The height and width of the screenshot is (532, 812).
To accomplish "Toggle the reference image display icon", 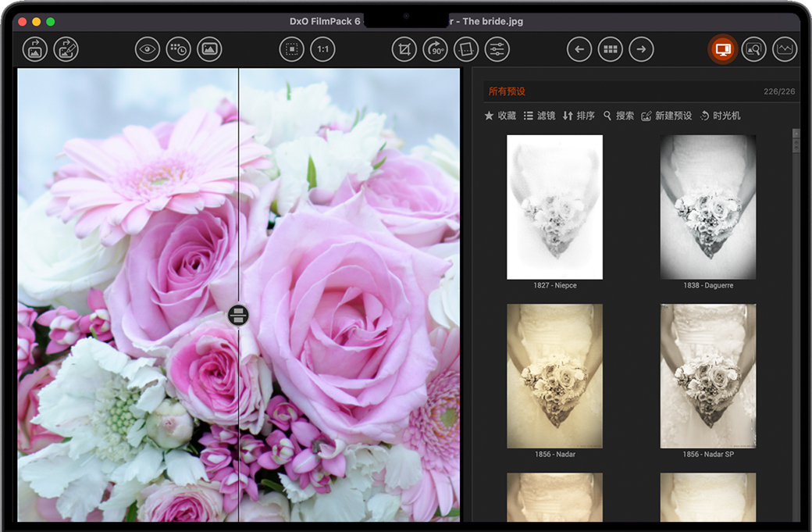I will coord(209,50).
